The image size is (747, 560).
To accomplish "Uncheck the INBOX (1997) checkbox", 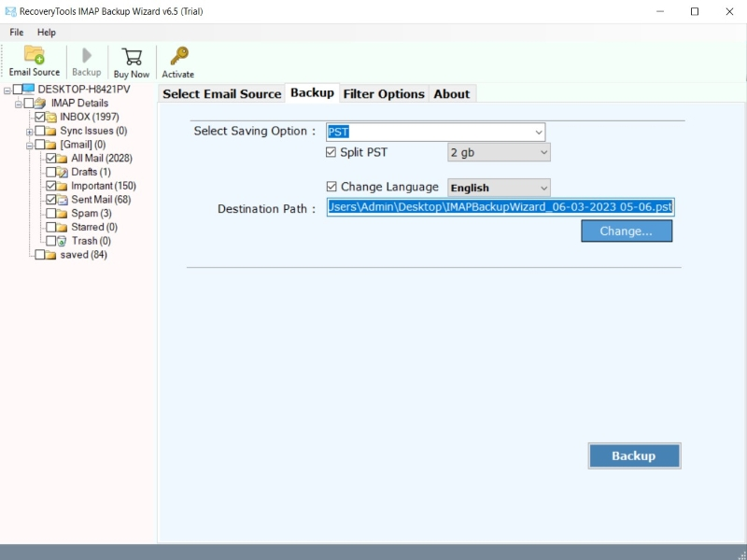I will (40, 117).
